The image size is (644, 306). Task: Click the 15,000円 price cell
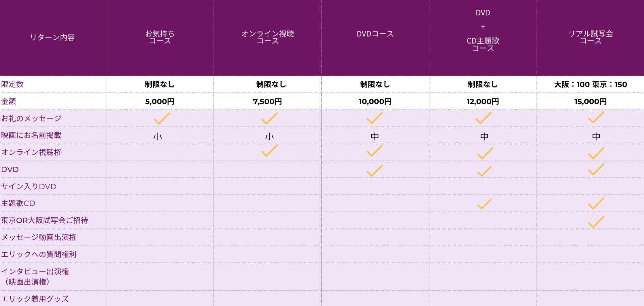590,101
